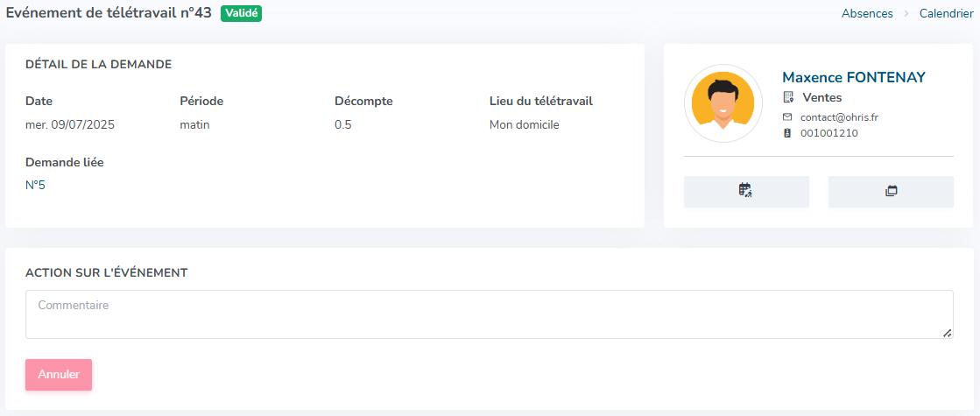
Task: Select the employee number 001001210
Action: 829,133
